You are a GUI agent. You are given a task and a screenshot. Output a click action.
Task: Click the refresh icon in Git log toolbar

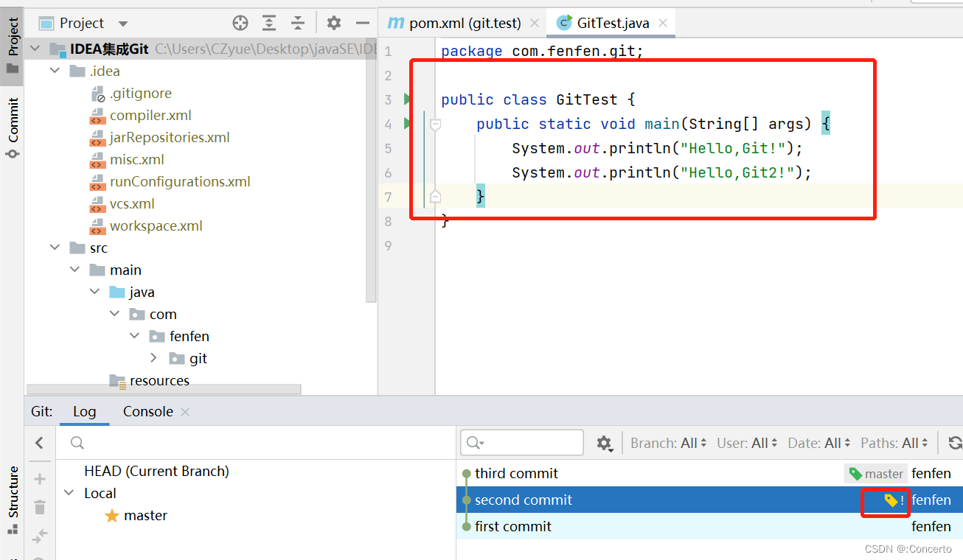(x=955, y=443)
